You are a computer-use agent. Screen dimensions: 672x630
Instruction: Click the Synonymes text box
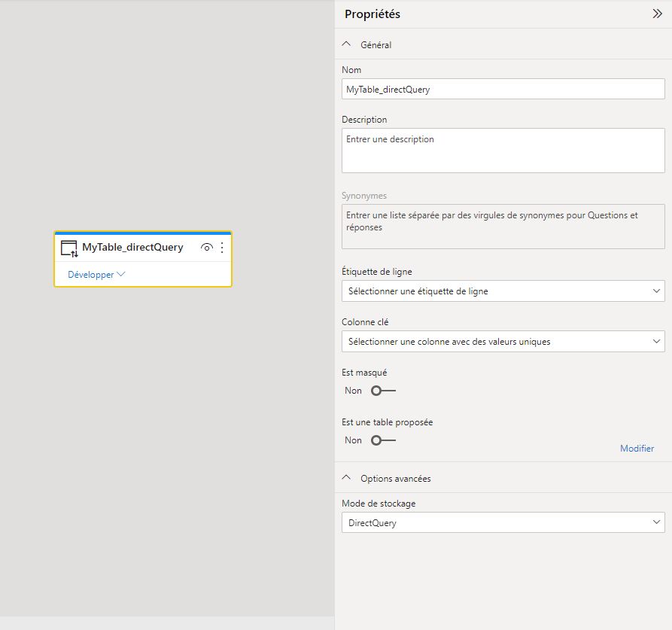click(x=503, y=227)
